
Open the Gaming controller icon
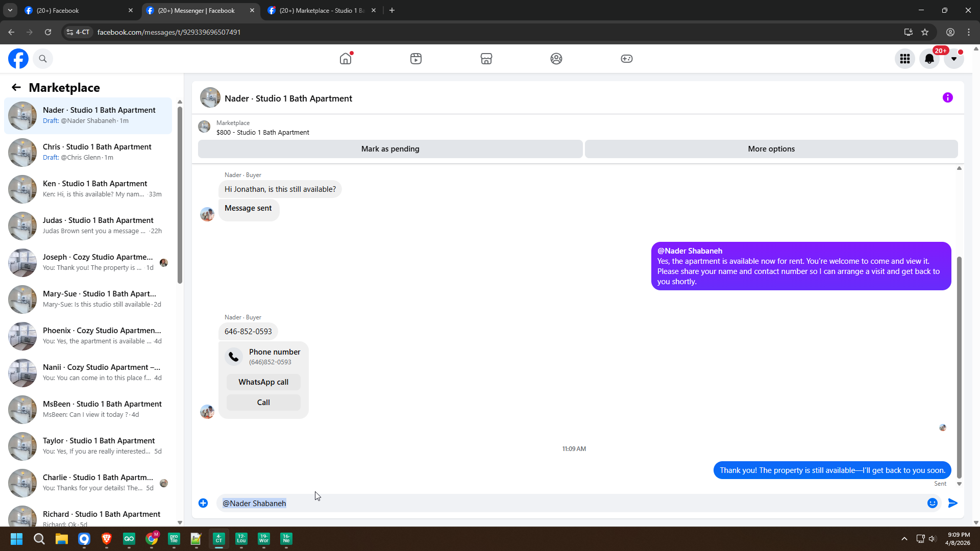[x=626, y=59]
